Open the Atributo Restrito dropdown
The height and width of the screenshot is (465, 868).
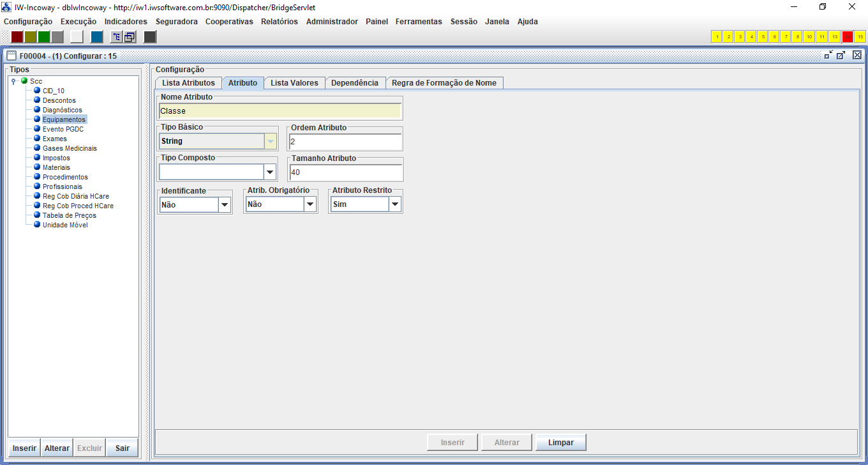point(395,204)
